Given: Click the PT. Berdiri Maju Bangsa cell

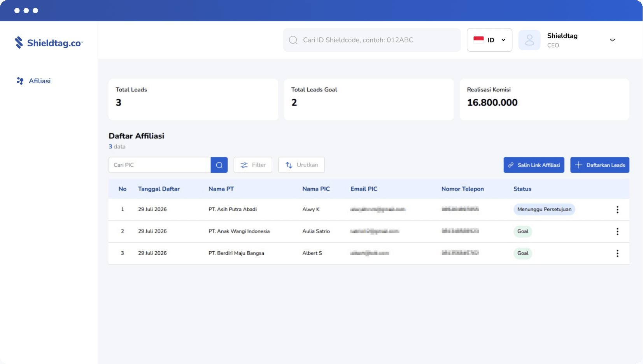Looking at the screenshot, I should tap(236, 253).
